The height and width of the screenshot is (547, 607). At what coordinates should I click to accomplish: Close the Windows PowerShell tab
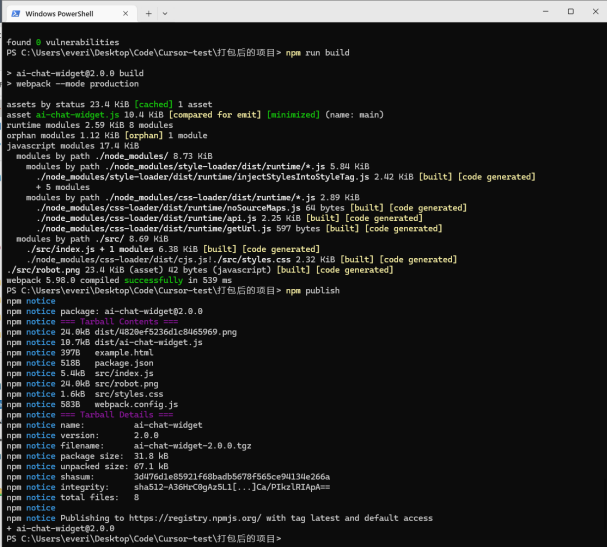(x=125, y=14)
